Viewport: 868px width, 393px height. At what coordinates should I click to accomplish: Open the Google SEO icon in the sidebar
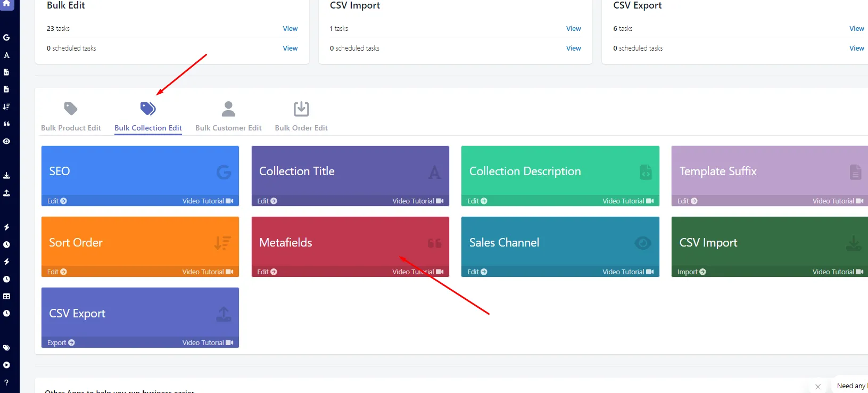point(6,37)
